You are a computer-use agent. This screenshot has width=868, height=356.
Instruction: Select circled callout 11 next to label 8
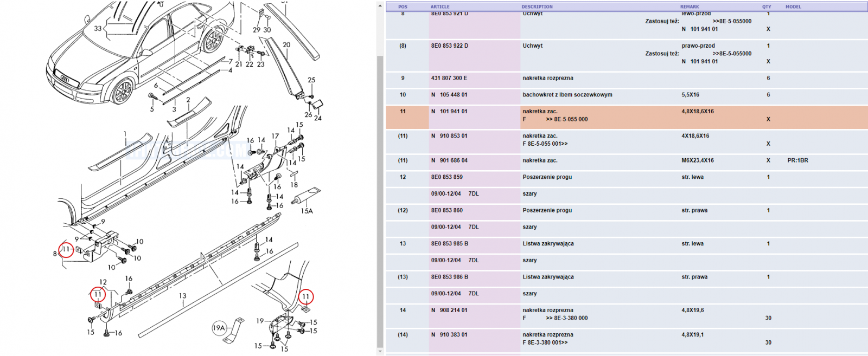pyautogui.click(x=66, y=250)
